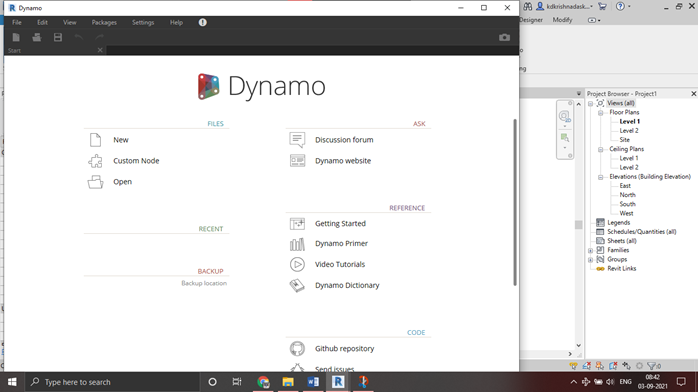Viewport: 698px width, 392px height.
Task: Click the Custom Node link
Action: [136, 161]
